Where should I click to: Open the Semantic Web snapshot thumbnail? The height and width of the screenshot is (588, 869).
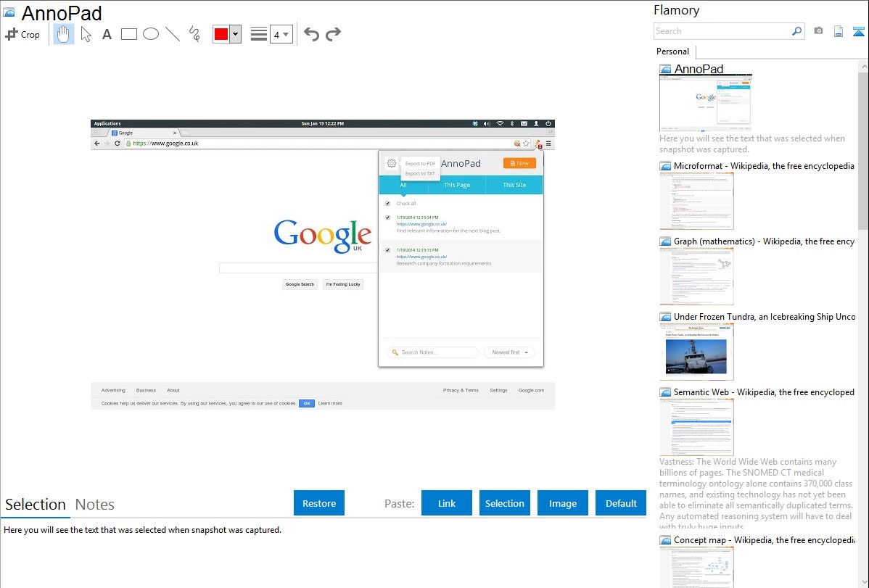[696, 427]
